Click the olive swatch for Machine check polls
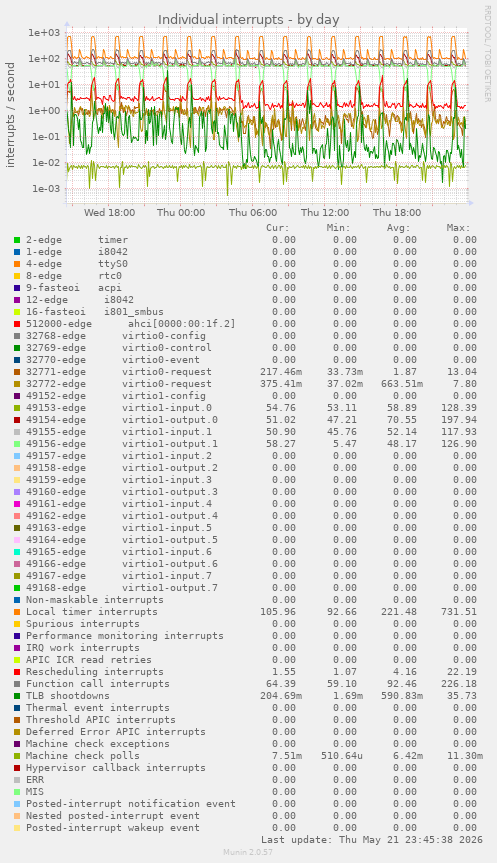This screenshot has height=863, width=497. click(17, 756)
